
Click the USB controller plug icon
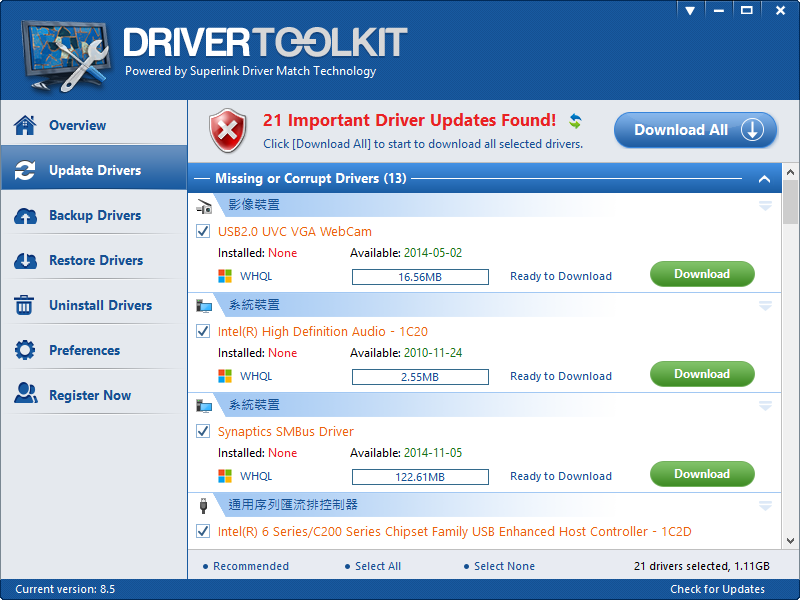pos(204,506)
